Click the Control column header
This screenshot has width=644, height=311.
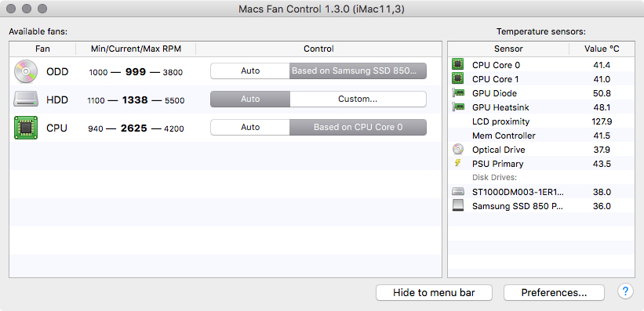[x=318, y=49]
